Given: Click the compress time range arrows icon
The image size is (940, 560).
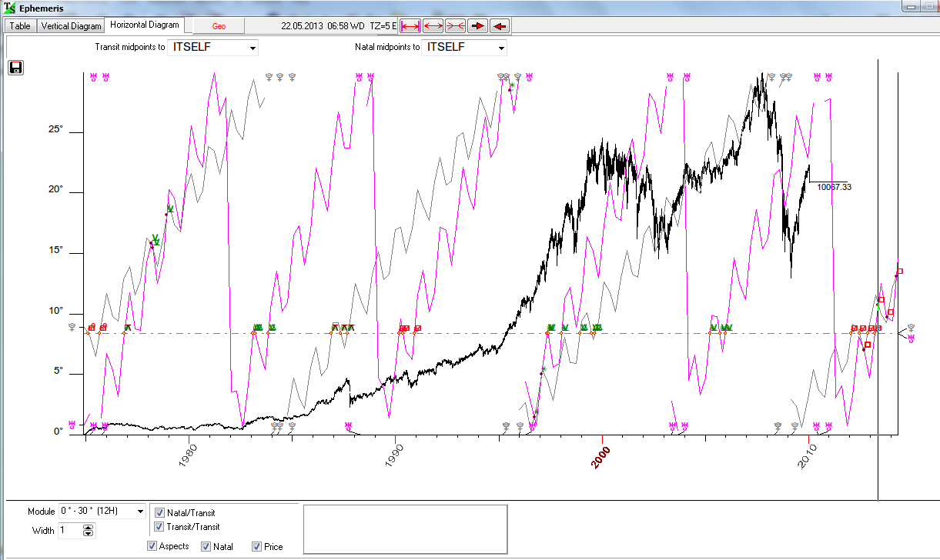Looking at the screenshot, I should [x=455, y=26].
